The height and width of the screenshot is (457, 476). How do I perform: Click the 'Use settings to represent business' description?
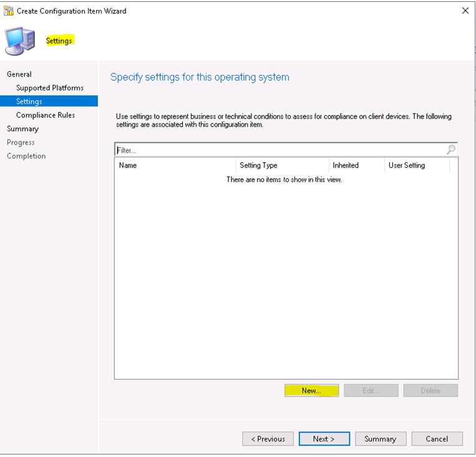pos(283,120)
